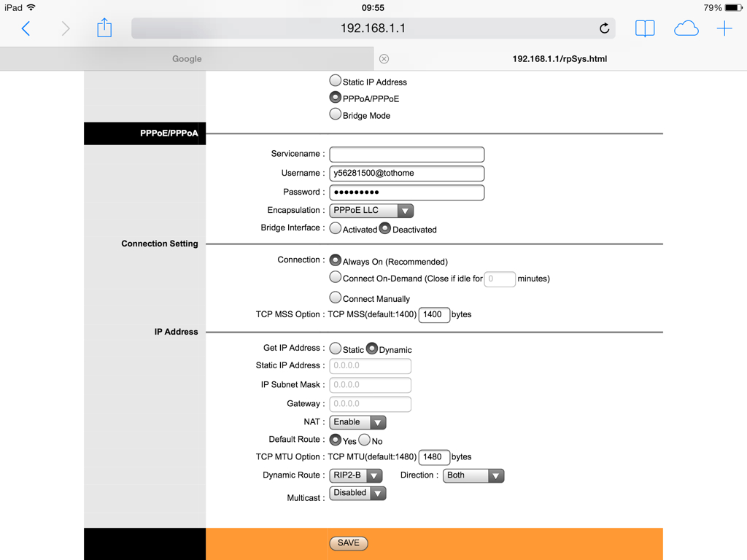Open the Bookmarks book icon
The height and width of the screenshot is (560, 747).
click(x=645, y=28)
